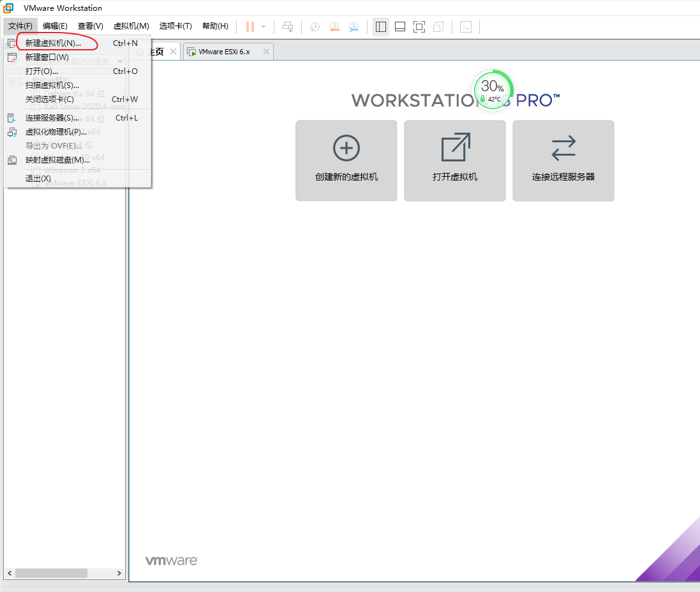Viewport: 700px width, 592px height.
Task: Toggle the thumbnail bar view icon
Action: click(x=400, y=27)
